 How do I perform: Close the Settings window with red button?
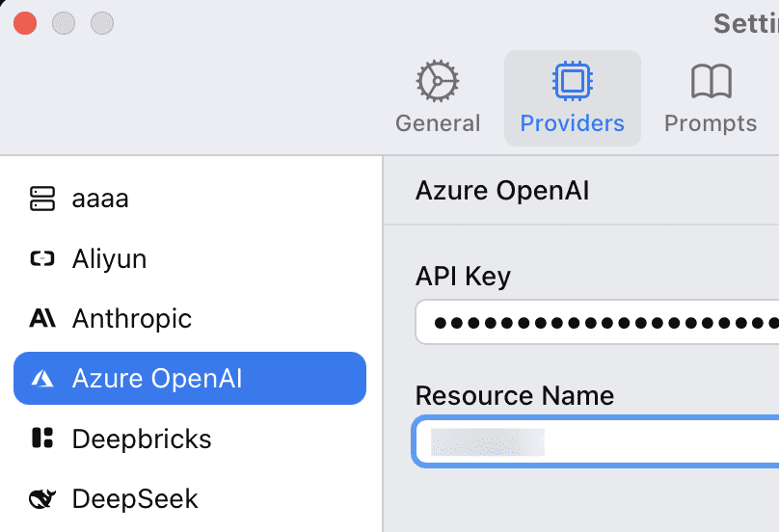click(25, 23)
